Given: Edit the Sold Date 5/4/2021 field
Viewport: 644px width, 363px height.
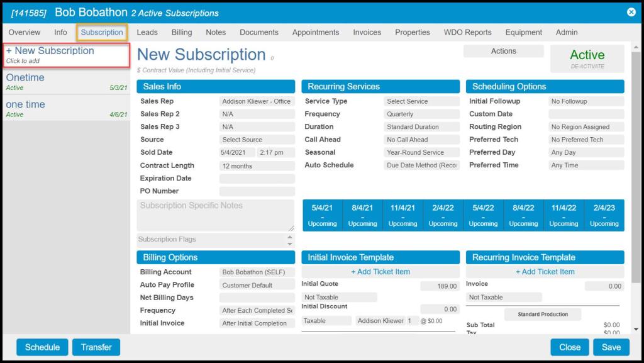Looking at the screenshot, I should tap(237, 153).
